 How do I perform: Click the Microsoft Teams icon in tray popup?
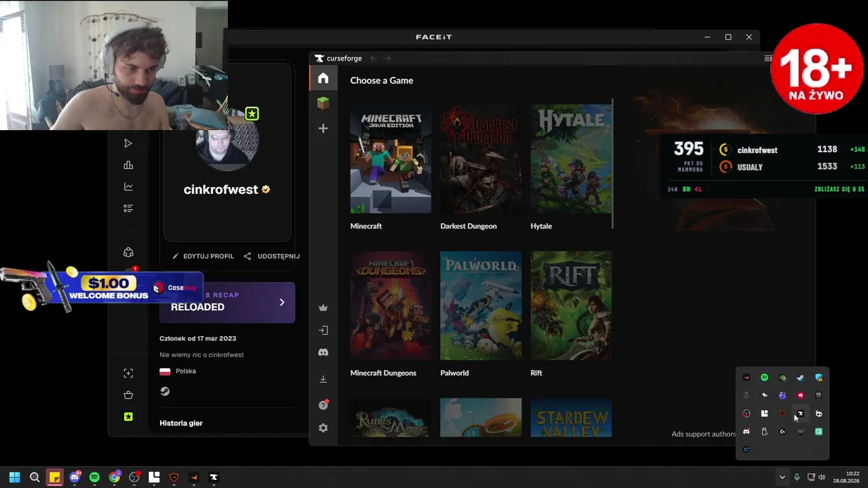[x=783, y=395]
